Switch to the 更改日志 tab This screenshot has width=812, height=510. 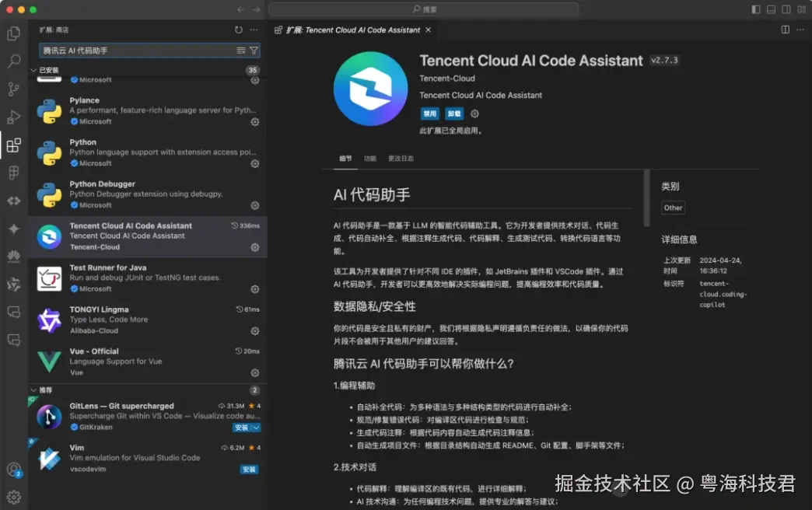click(x=401, y=159)
